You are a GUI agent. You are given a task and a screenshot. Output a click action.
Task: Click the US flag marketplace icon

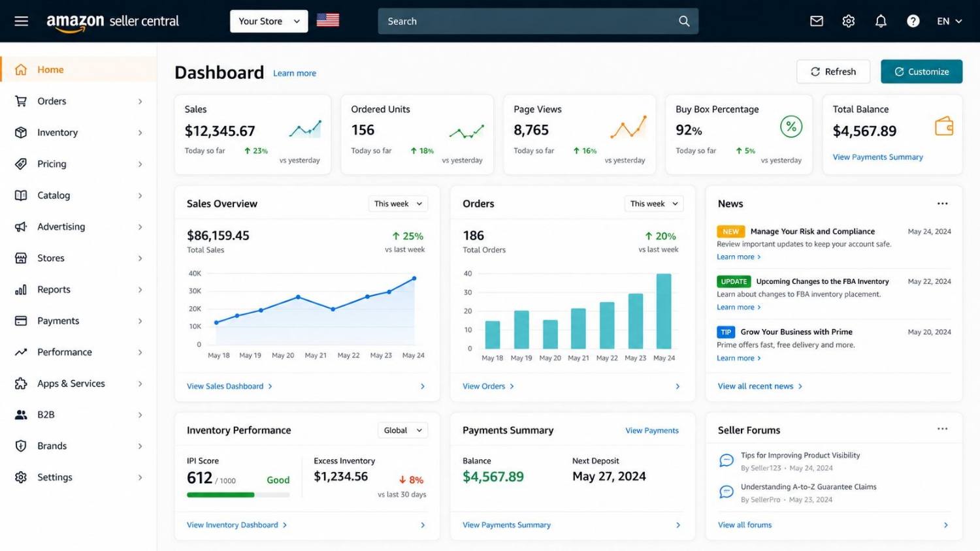[328, 21]
